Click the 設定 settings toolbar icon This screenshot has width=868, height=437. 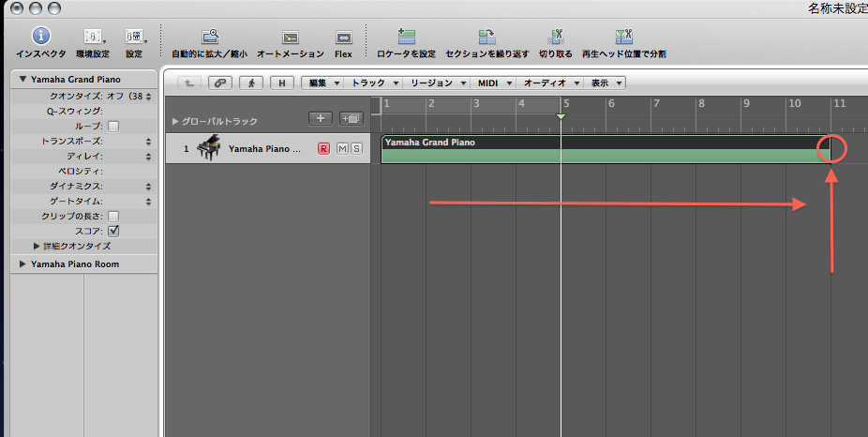click(x=134, y=37)
